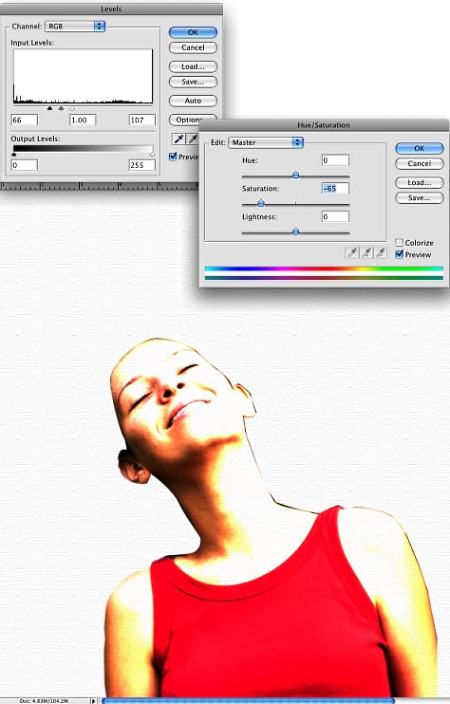450x704 pixels.
Task: Open the Channel RGB dropdown in Levels
Action: 75,26
